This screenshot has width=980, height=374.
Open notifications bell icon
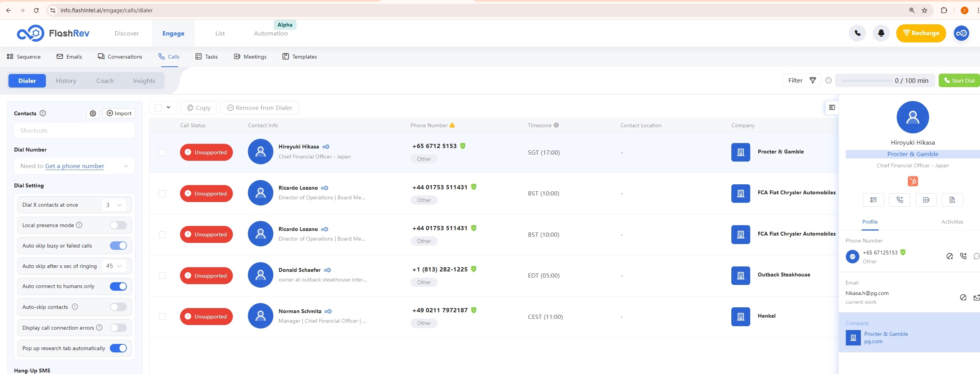pyautogui.click(x=881, y=33)
